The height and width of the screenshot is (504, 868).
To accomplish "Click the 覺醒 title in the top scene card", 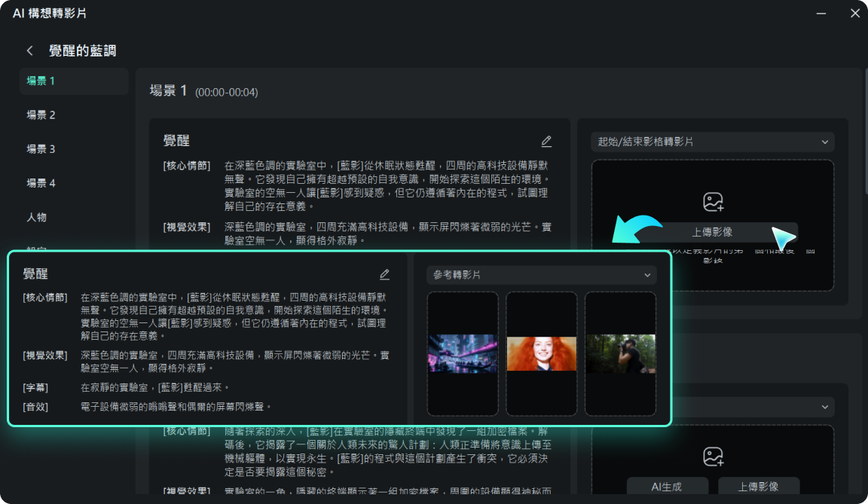I will 176,141.
